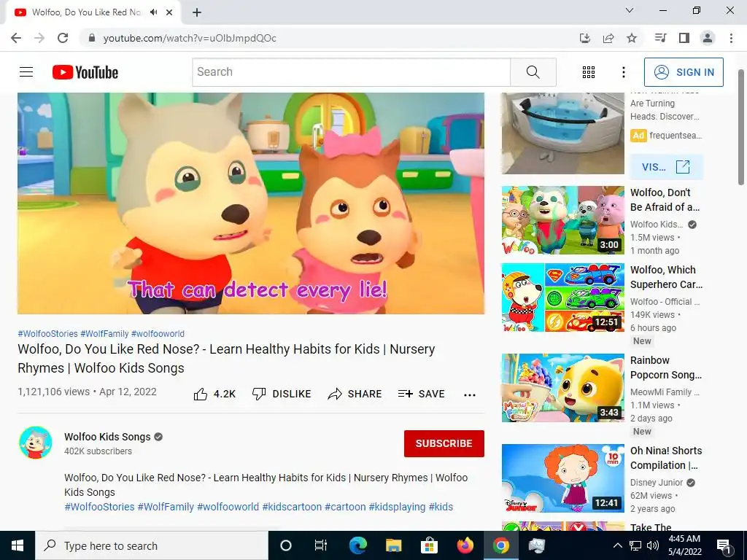The image size is (747, 560).
Task: Click the taskbar Type here to search box
Action: [152, 545]
